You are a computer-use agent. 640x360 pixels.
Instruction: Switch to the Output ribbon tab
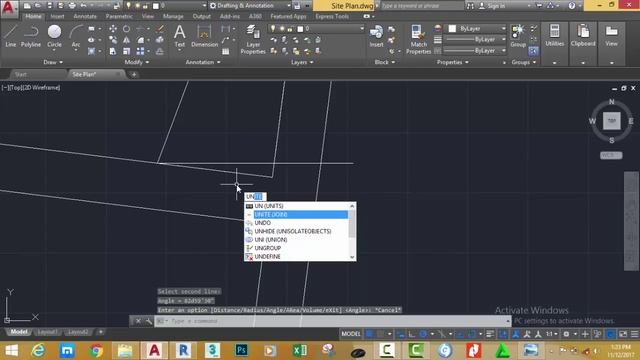[x=202, y=16]
